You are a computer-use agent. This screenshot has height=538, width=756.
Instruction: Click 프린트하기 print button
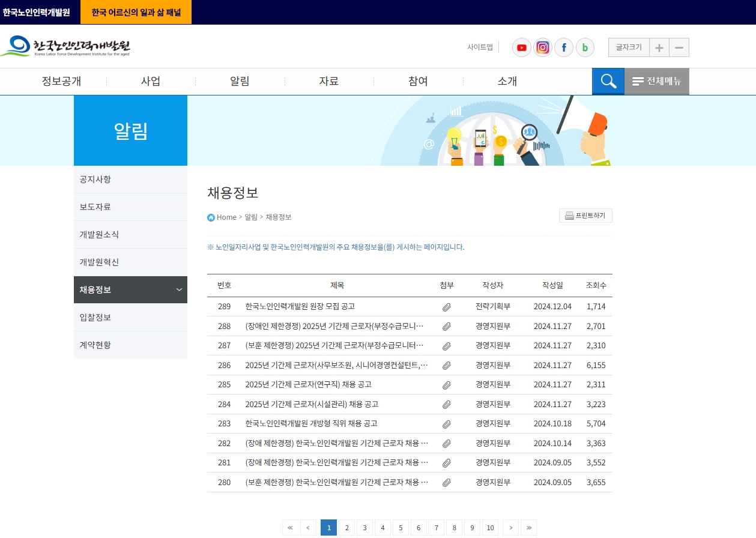[585, 216]
